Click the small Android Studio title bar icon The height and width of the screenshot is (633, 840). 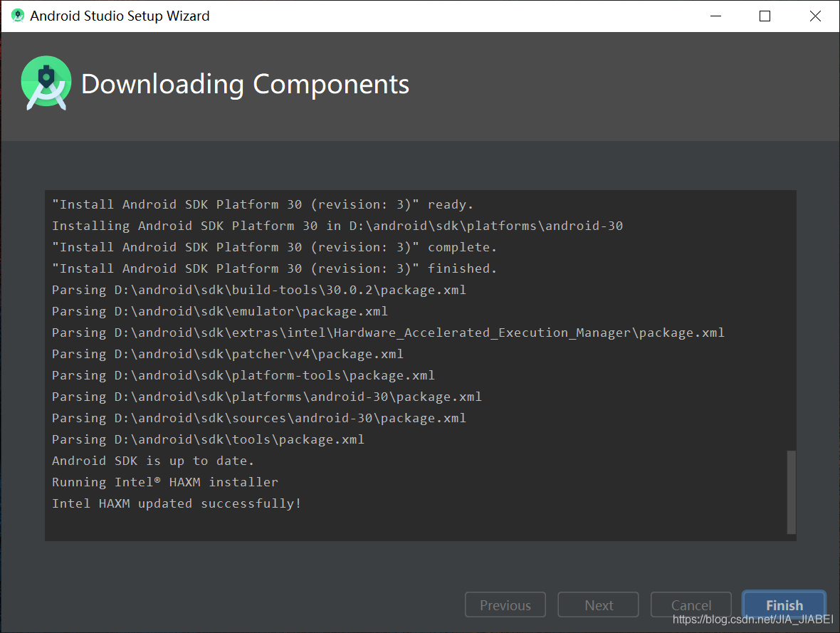click(x=18, y=16)
